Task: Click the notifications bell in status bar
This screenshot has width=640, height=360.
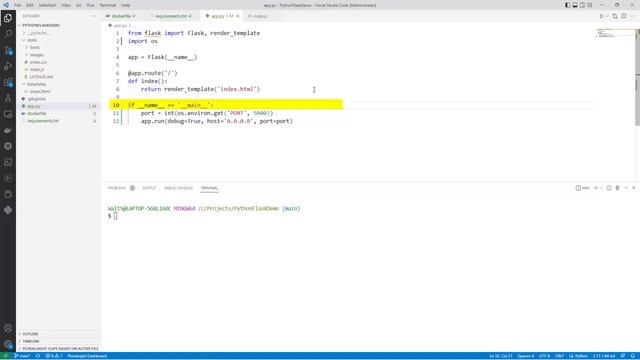Action: pos(633,356)
